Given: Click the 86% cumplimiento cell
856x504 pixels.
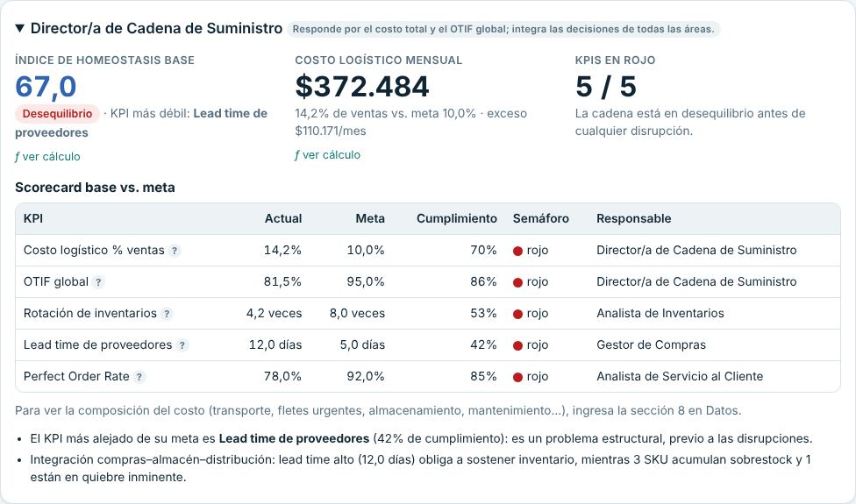Looking at the screenshot, I should pos(483,282).
